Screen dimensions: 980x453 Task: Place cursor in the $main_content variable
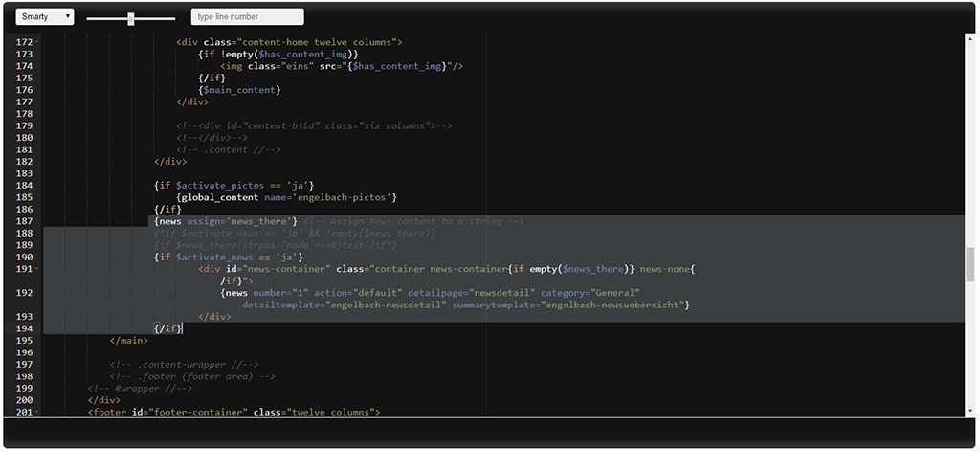coord(239,90)
